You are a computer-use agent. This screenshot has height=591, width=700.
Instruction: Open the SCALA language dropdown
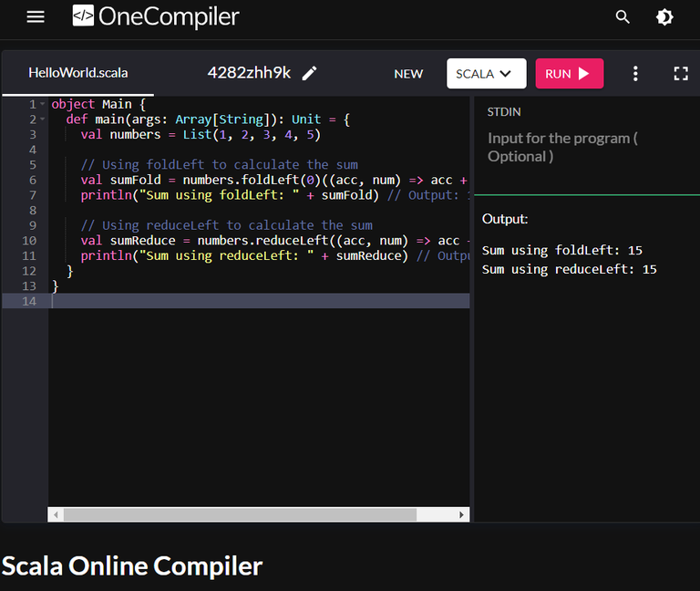click(486, 74)
